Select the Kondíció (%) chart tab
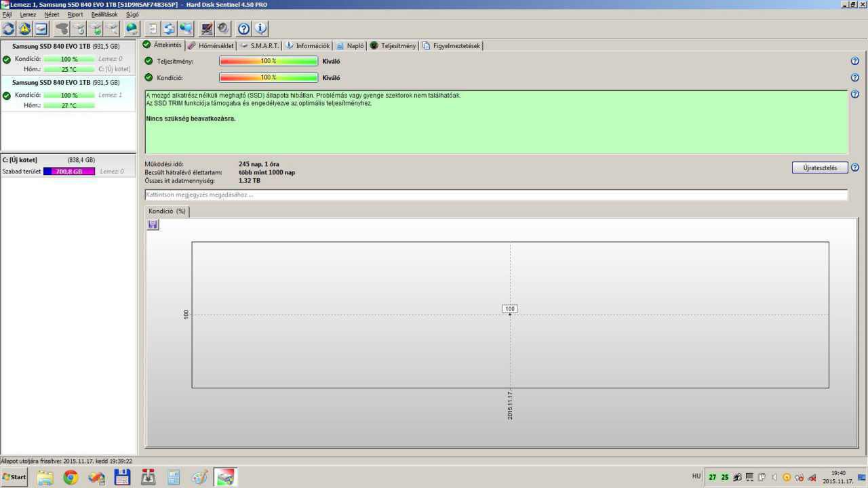The width and height of the screenshot is (868, 488). [167, 211]
